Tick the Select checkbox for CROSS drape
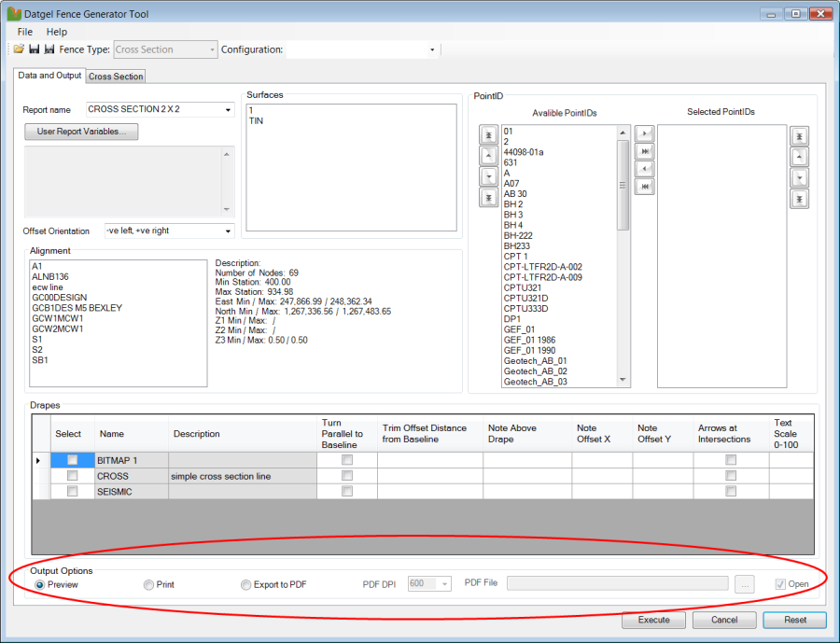Viewport: 840px width, 643px height. point(72,476)
